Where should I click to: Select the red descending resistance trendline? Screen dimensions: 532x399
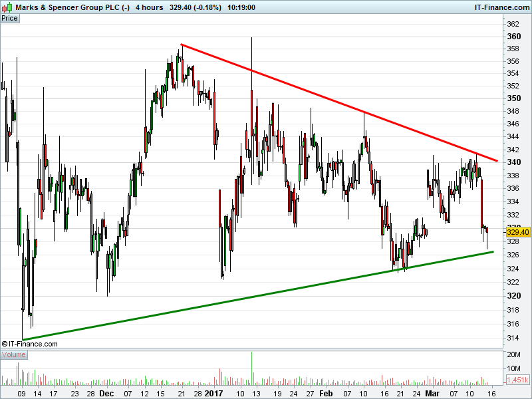[339, 103]
